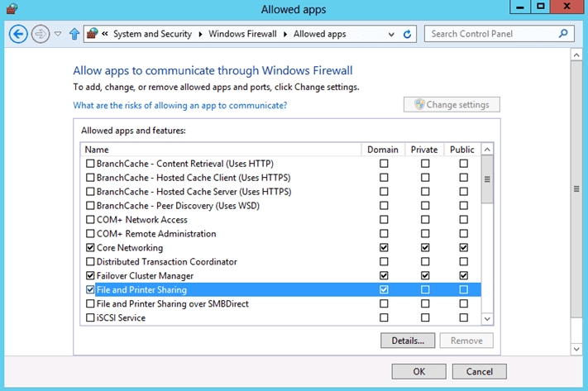The width and height of the screenshot is (588, 391).
Task: Enable BranchCache Hosted Cache Server checkbox
Action: [x=90, y=192]
